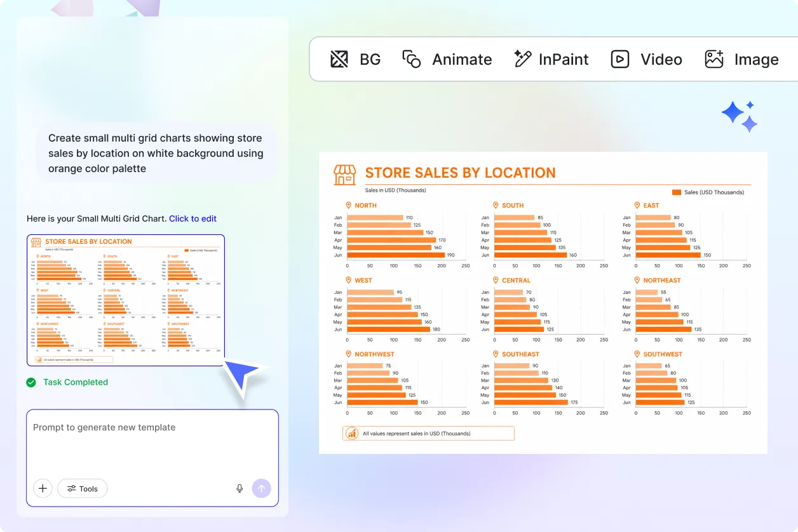Click the NORTH location pin icon
Image resolution: width=798 pixels, height=532 pixels.
click(x=348, y=206)
